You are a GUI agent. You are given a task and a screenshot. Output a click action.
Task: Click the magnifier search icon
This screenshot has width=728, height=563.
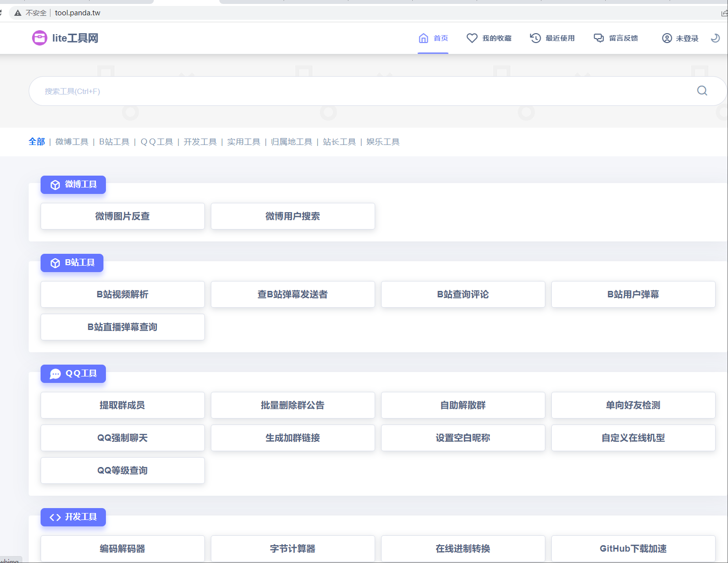(702, 91)
